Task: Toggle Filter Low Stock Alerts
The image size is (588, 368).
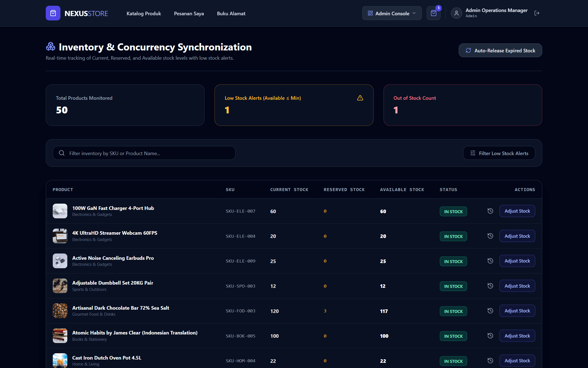Action: (x=499, y=153)
